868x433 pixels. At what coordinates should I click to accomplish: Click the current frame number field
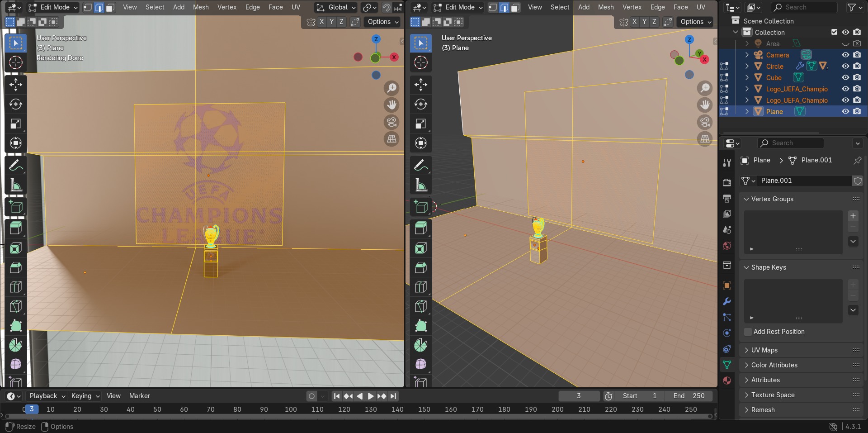[579, 396]
